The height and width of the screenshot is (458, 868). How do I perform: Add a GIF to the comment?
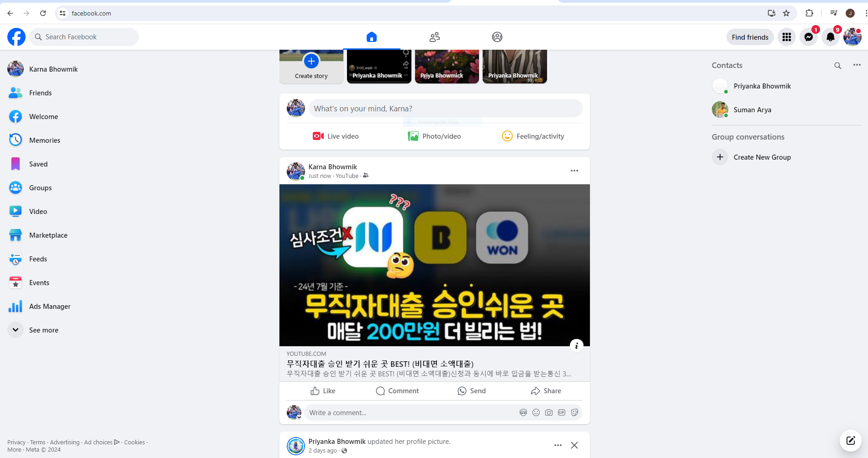click(x=562, y=413)
